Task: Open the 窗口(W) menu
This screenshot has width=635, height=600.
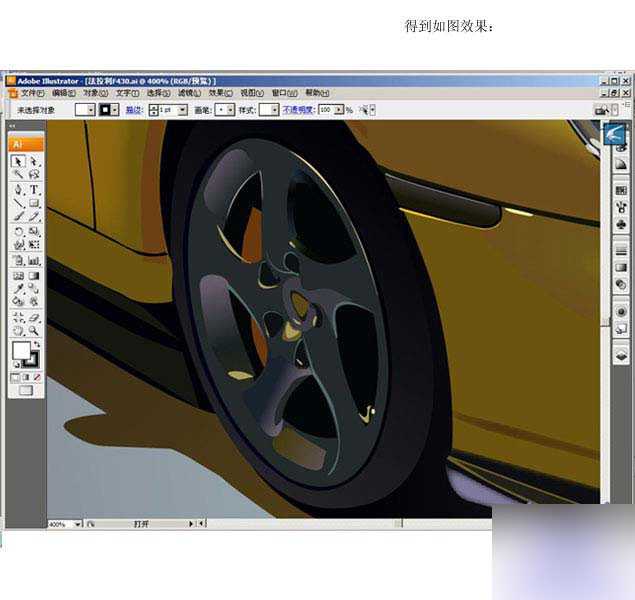Action: click(284, 94)
